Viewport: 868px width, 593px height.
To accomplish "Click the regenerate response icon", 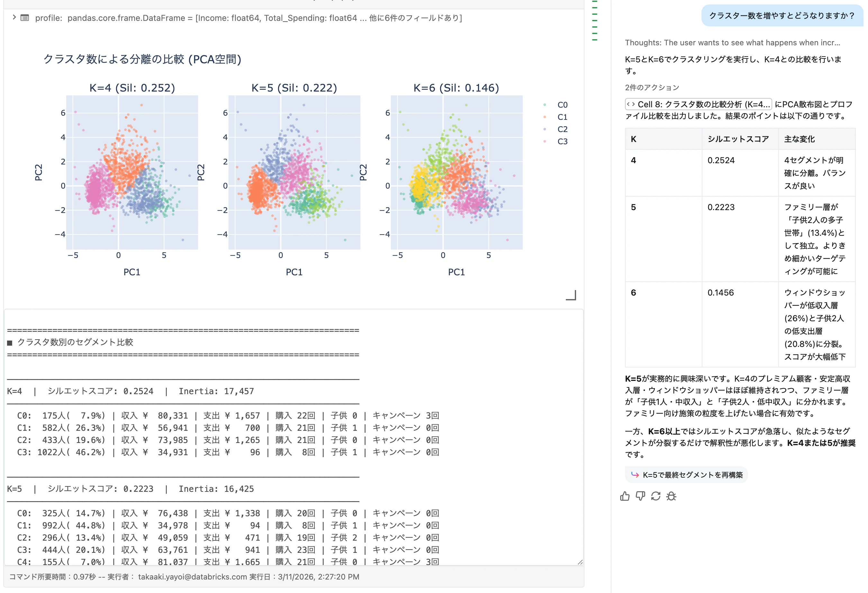I will (656, 496).
